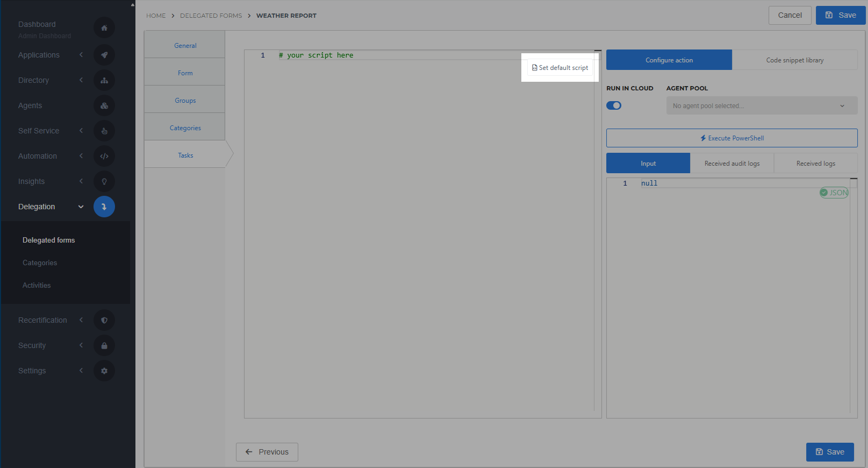Toggle the Run in Cloud switch
868x468 pixels.
coord(614,105)
